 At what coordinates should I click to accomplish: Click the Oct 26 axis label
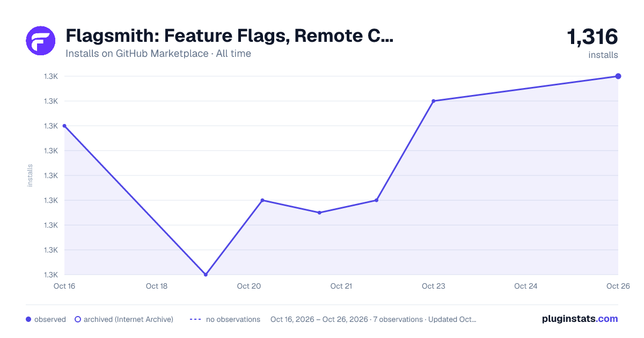pos(618,286)
